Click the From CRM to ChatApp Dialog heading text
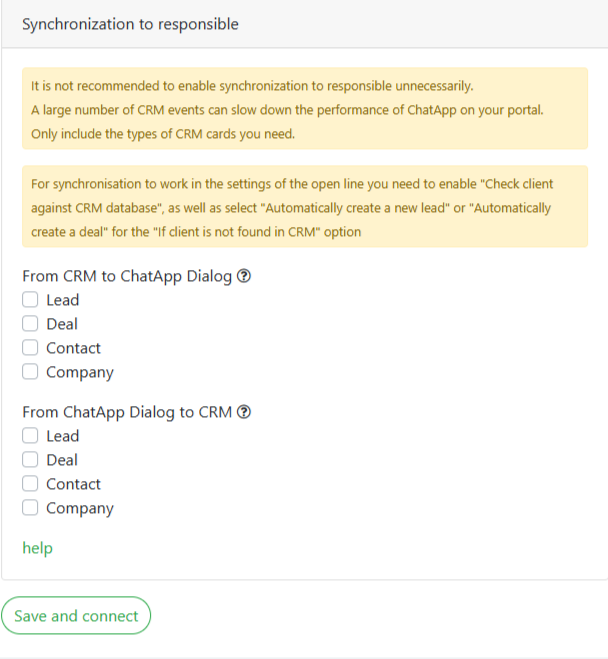Viewport: 608px width, 659px height. click(x=127, y=276)
